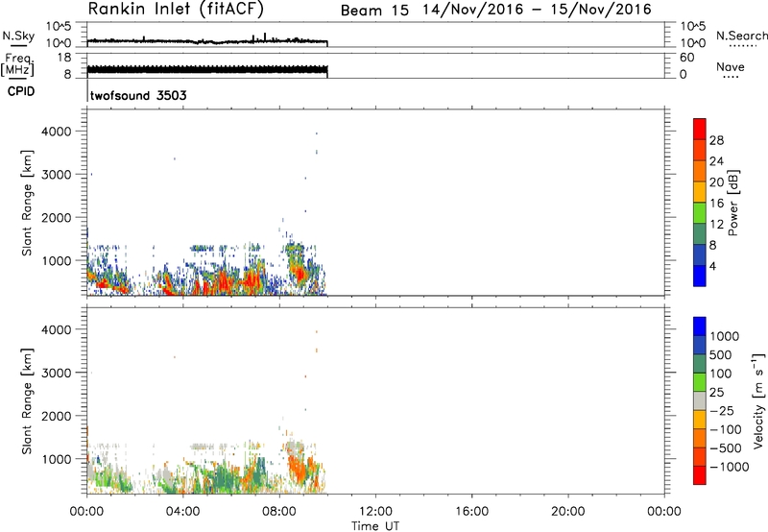
Task: Select the "Time UT" axis title
Action: click(375, 526)
